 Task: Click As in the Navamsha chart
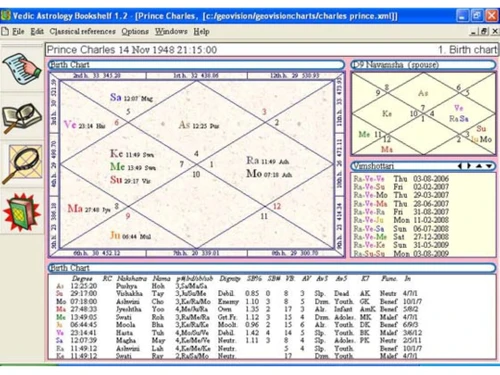click(x=423, y=93)
